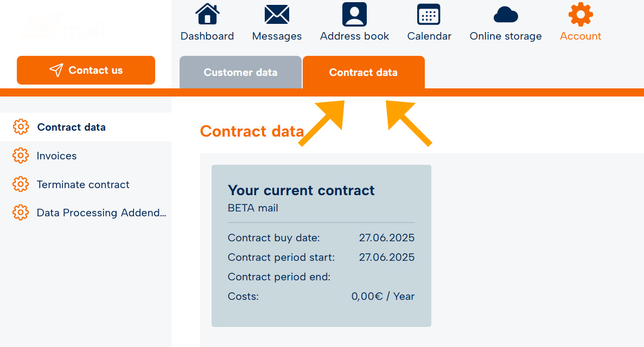The image size is (644, 347).
Task: Click the Contact us button
Action: [86, 70]
